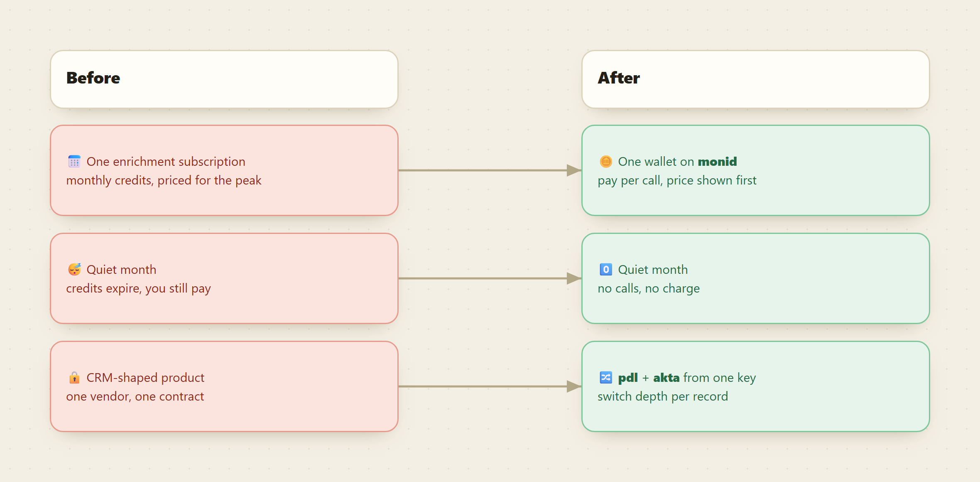The image size is (980, 482).
Task: Click the bold akta text
Action: point(666,377)
